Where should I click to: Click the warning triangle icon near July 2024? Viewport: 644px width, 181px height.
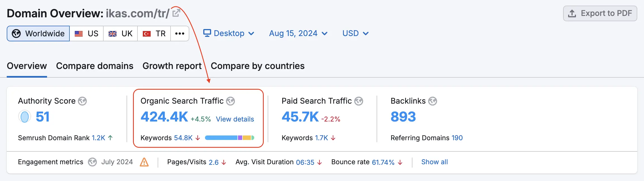pyautogui.click(x=144, y=162)
